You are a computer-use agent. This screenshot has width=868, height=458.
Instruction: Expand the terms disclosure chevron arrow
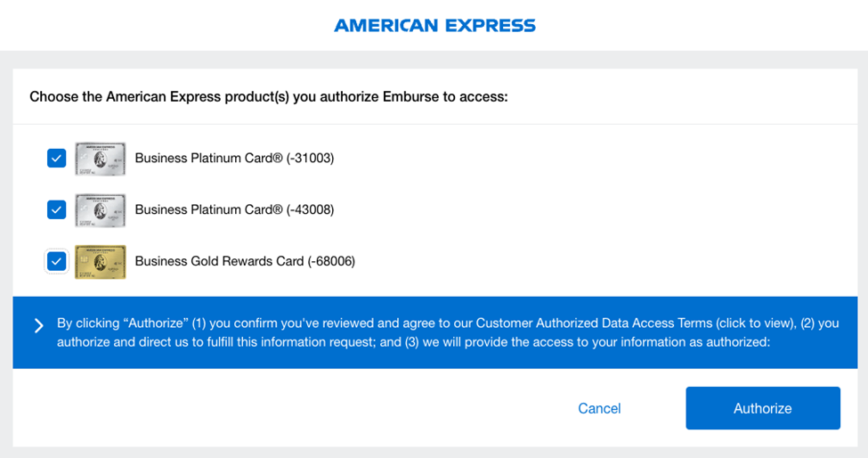point(38,325)
